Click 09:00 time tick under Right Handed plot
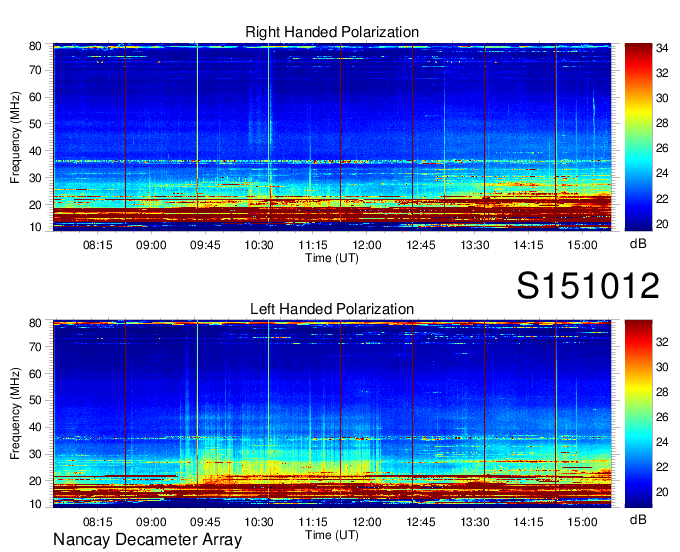The height and width of the screenshot is (552, 680). 151,245
